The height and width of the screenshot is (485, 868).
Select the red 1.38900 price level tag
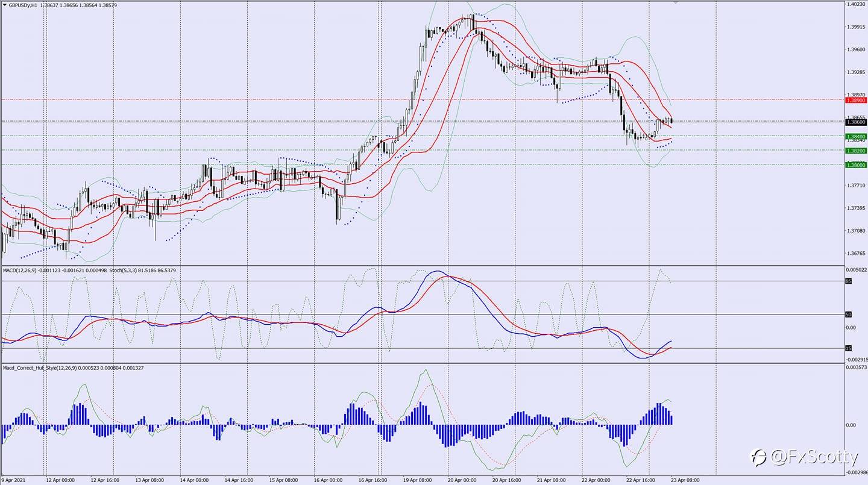[855, 101]
